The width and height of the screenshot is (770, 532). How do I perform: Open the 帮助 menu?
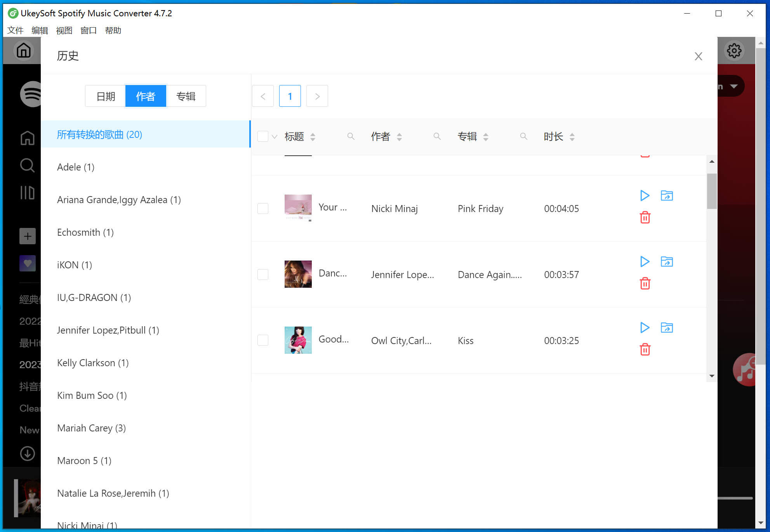click(113, 30)
